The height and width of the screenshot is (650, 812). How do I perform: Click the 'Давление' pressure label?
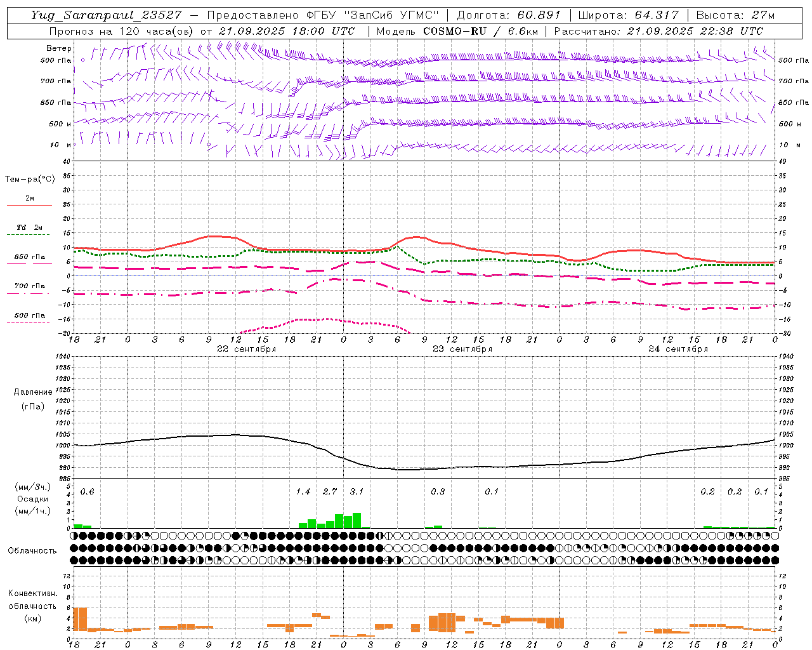[x=33, y=392]
